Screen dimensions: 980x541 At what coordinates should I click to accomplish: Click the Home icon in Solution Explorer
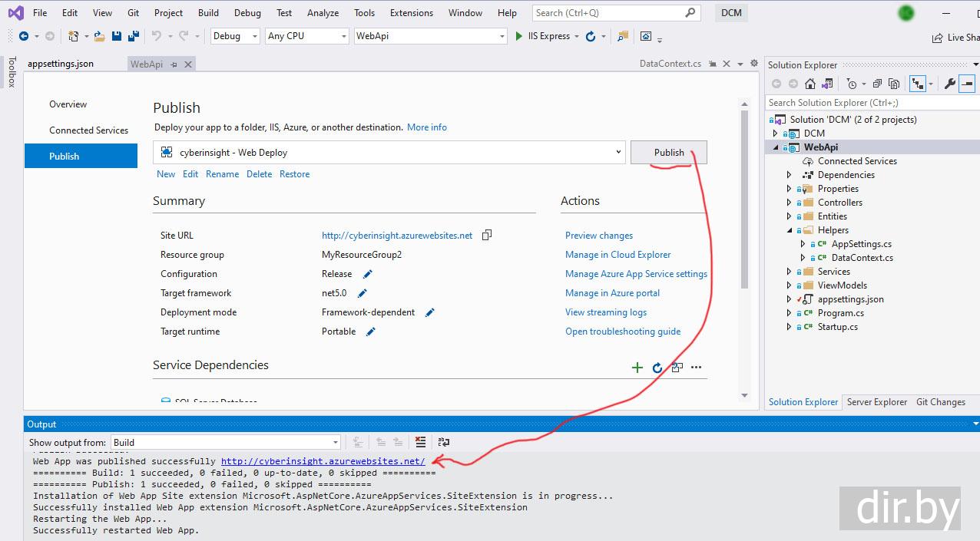pyautogui.click(x=810, y=84)
